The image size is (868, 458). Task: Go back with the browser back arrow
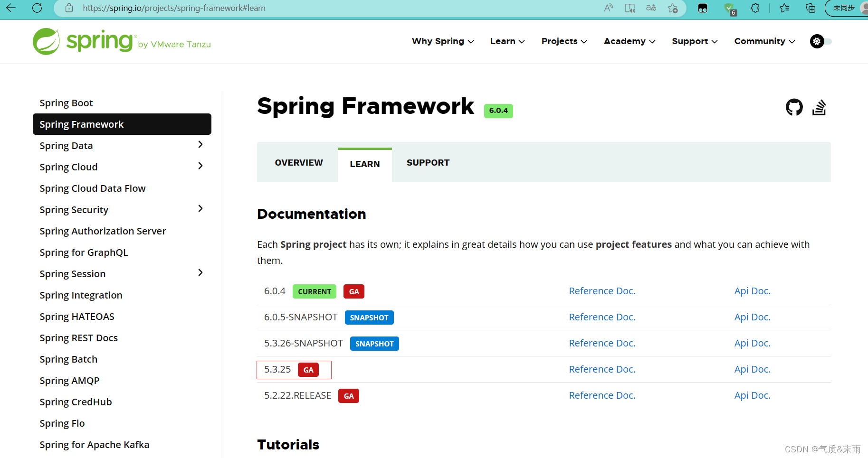tap(10, 8)
